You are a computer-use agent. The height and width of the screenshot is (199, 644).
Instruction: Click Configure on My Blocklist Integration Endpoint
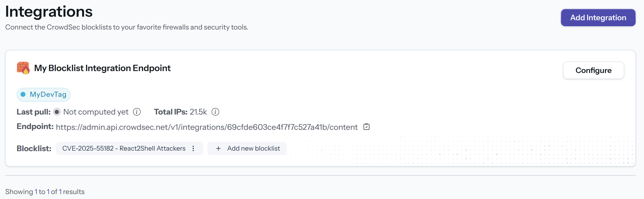(x=593, y=70)
